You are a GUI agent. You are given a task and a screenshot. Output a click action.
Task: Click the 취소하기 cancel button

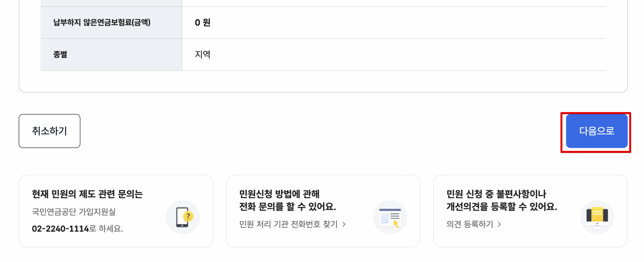click(x=49, y=131)
